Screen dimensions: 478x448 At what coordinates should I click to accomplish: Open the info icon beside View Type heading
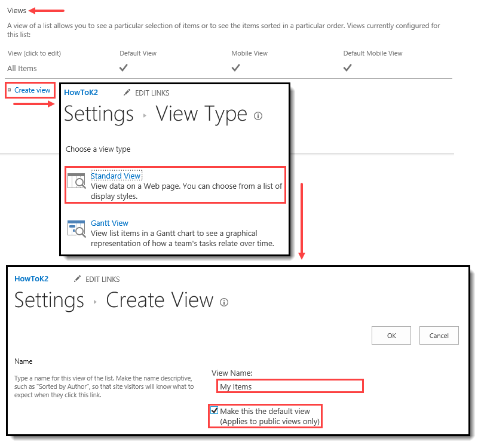point(258,116)
